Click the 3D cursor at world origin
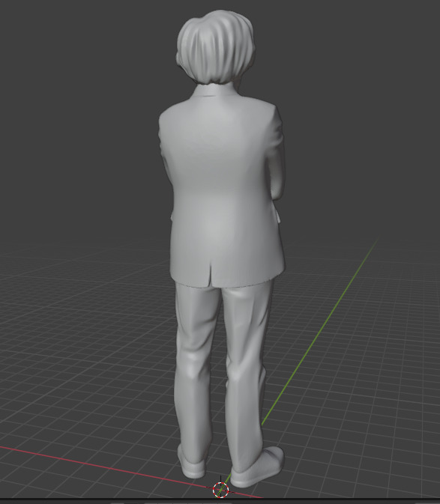This screenshot has width=440, height=504. [220, 490]
